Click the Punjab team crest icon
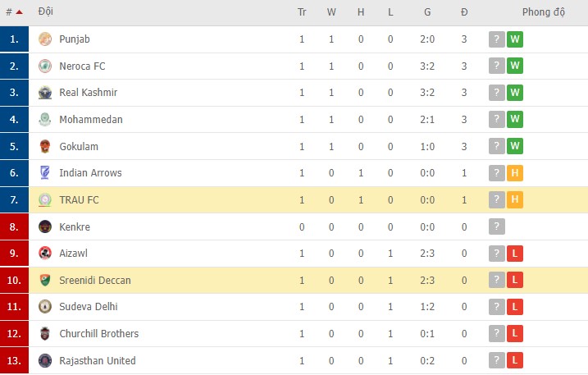Viewport: 588px width, 375px height. (x=45, y=39)
